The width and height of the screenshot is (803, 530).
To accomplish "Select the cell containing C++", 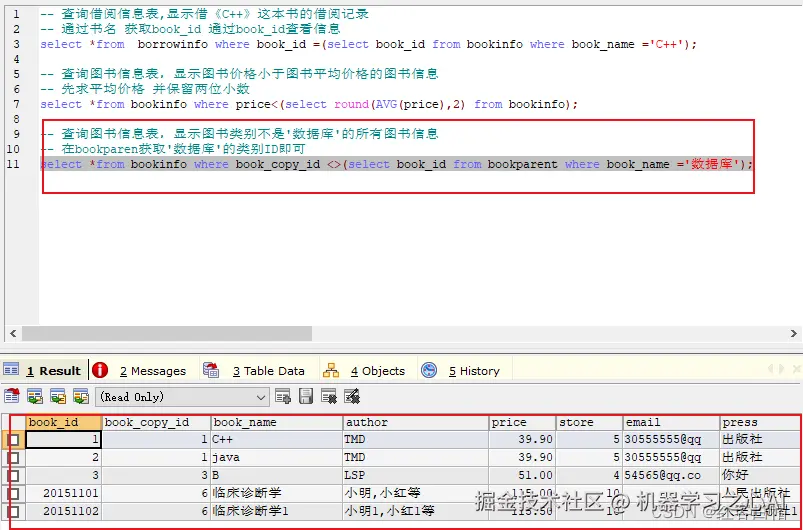I will click(277, 439).
